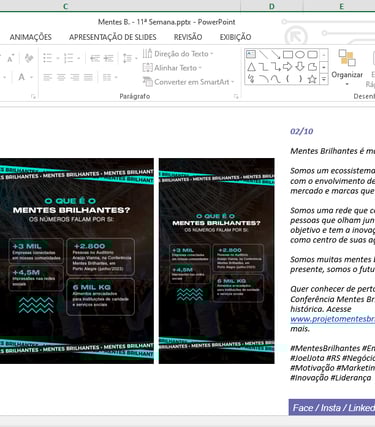Pick the star shape in gallery
Image resolution: width=375 pixels, height=427 pixels.
pos(312,79)
